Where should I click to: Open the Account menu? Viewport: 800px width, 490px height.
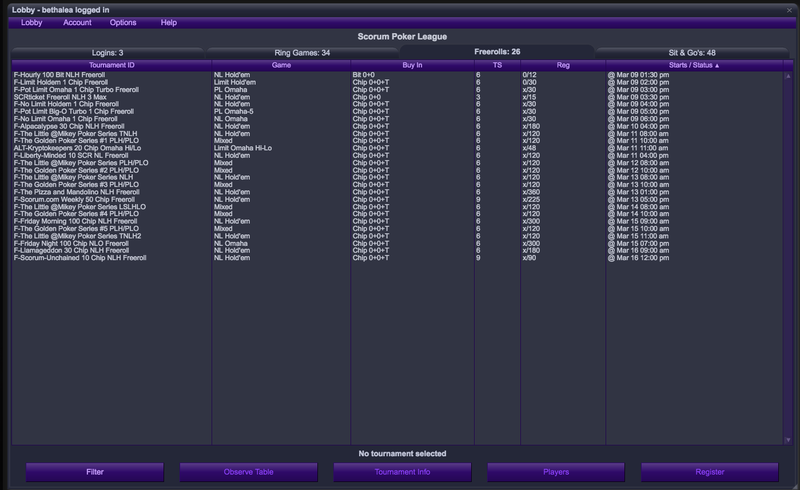(x=77, y=22)
